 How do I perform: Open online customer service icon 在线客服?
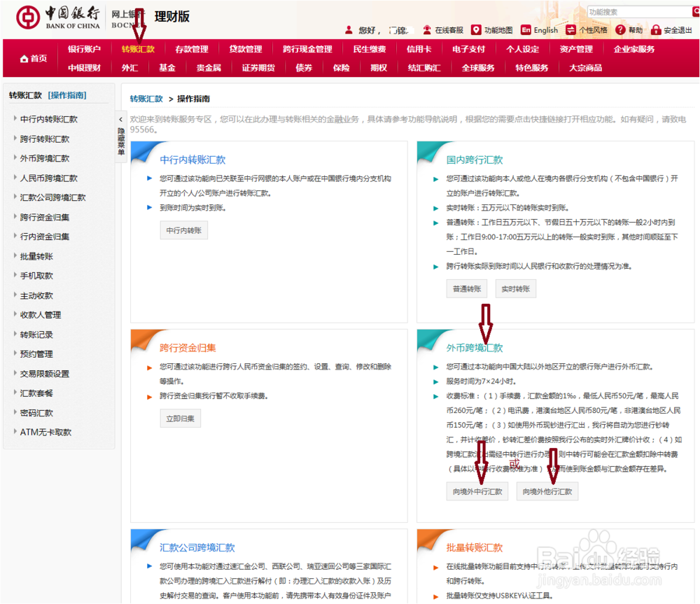427,30
